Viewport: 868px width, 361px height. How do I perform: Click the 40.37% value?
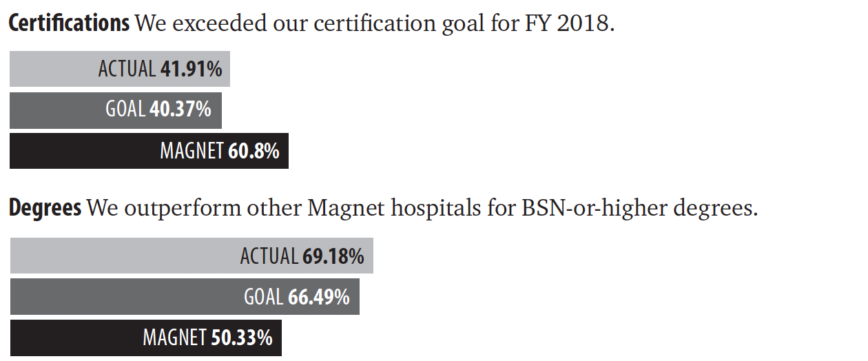coord(180,110)
